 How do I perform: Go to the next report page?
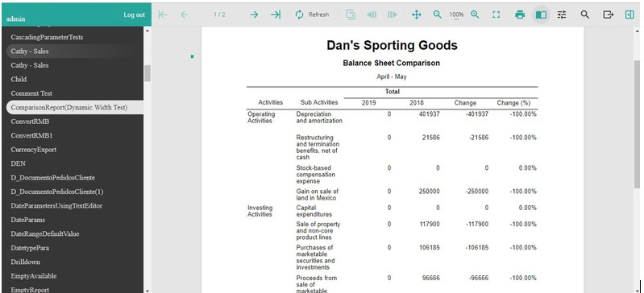coord(254,14)
